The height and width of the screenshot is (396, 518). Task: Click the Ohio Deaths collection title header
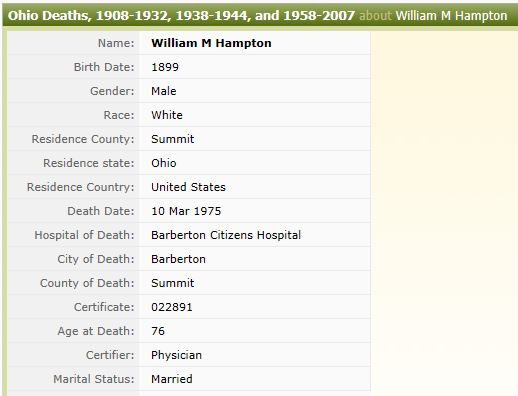tap(181, 16)
